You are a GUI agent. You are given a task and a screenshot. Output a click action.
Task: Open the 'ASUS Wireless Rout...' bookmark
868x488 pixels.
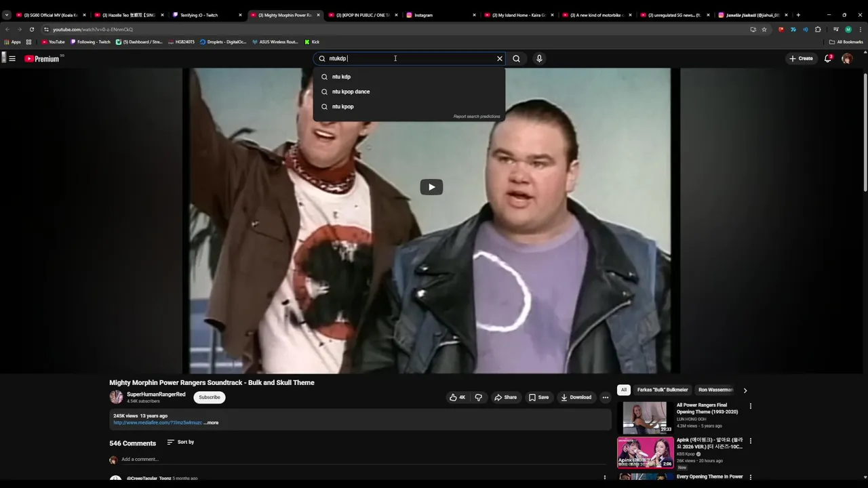[x=275, y=42]
